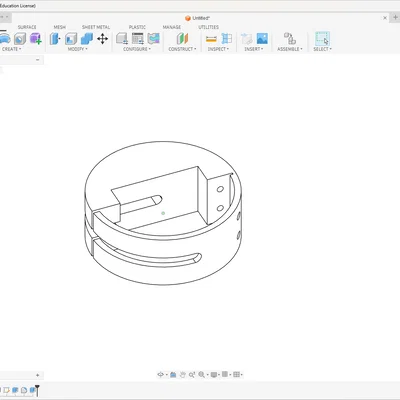Open Grid and Snaps settings icon

click(225, 374)
